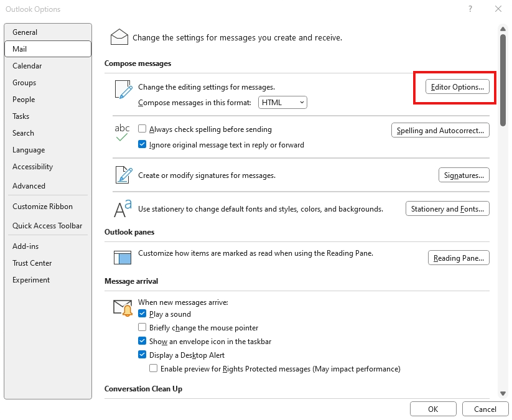Image resolution: width=512 pixels, height=420 pixels.
Task: Click the Outlook panes section heading
Action: tap(129, 232)
